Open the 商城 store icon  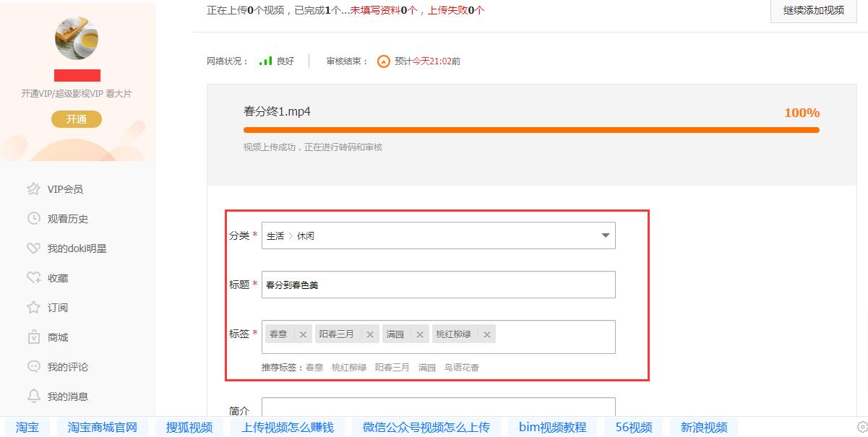pyautogui.click(x=35, y=337)
